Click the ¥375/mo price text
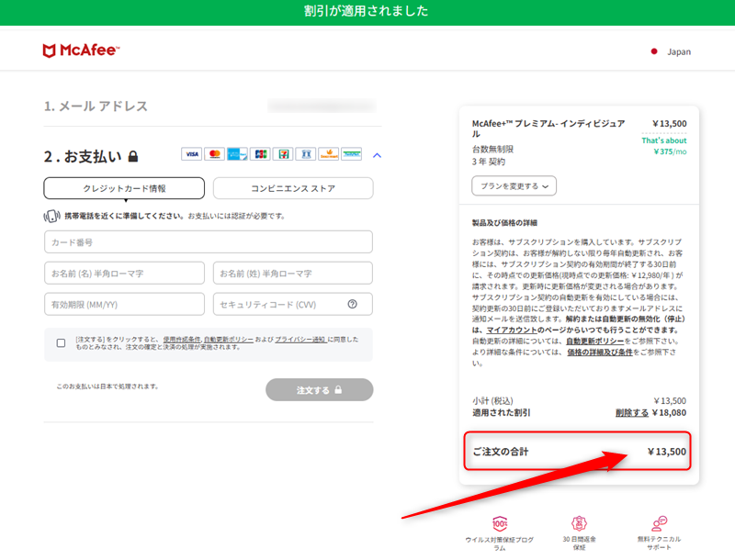 (671, 151)
